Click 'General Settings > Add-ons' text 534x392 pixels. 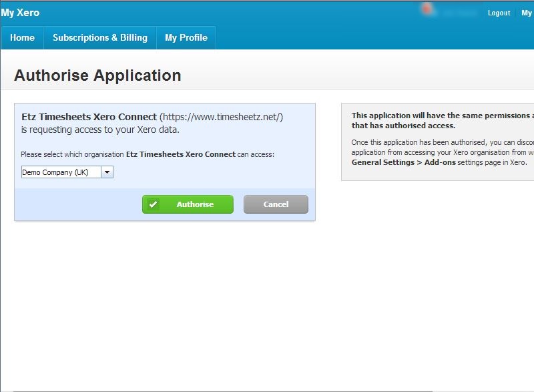click(x=404, y=162)
